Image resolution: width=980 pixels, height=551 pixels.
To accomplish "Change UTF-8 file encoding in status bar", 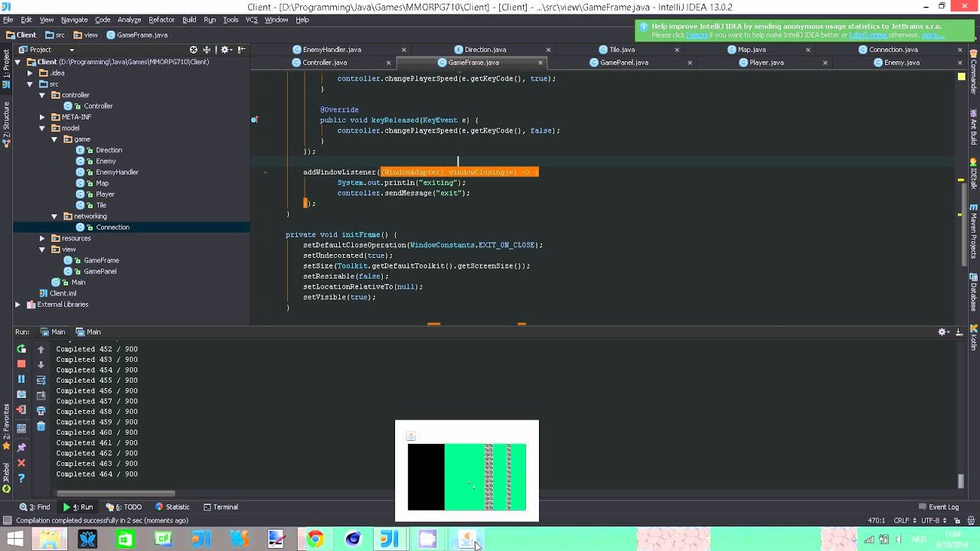I will pos(933,521).
